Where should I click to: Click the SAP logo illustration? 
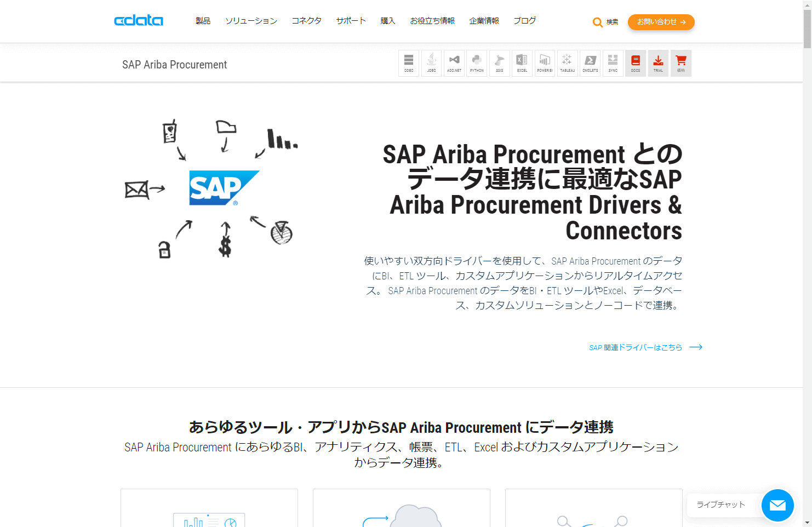(x=224, y=188)
